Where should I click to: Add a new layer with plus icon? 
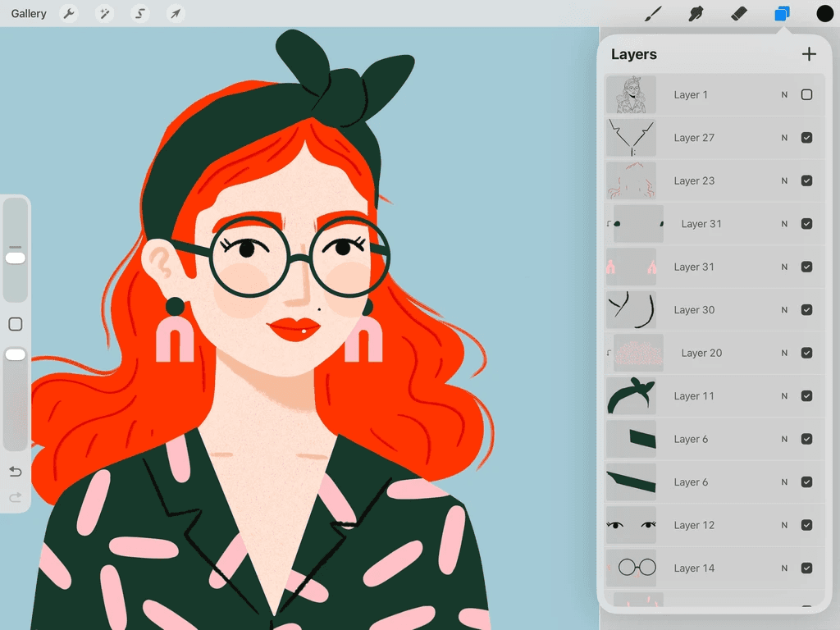point(809,54)
